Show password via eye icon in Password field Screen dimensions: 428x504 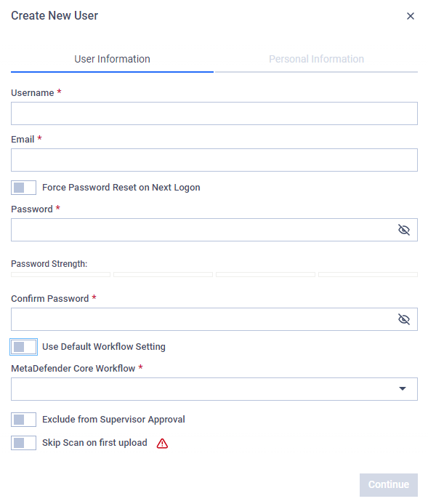click(403, 230)
